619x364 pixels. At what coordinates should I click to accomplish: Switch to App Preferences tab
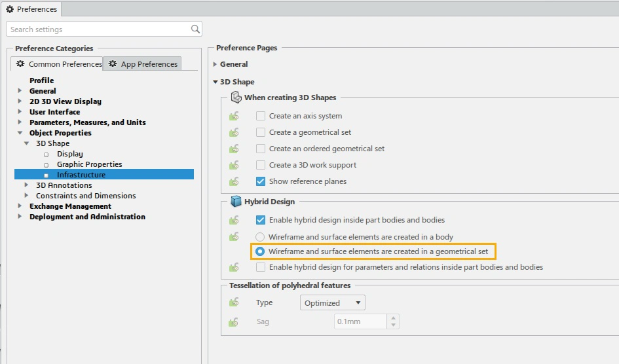[x=142, y=64]
